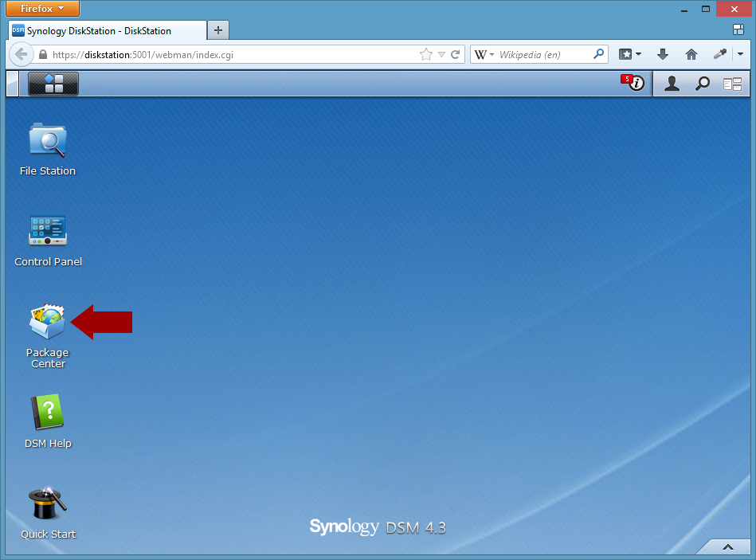This screenshot has width=756, height=560.
Task: Bookmark this page with the star
Action: click(425, 54)
